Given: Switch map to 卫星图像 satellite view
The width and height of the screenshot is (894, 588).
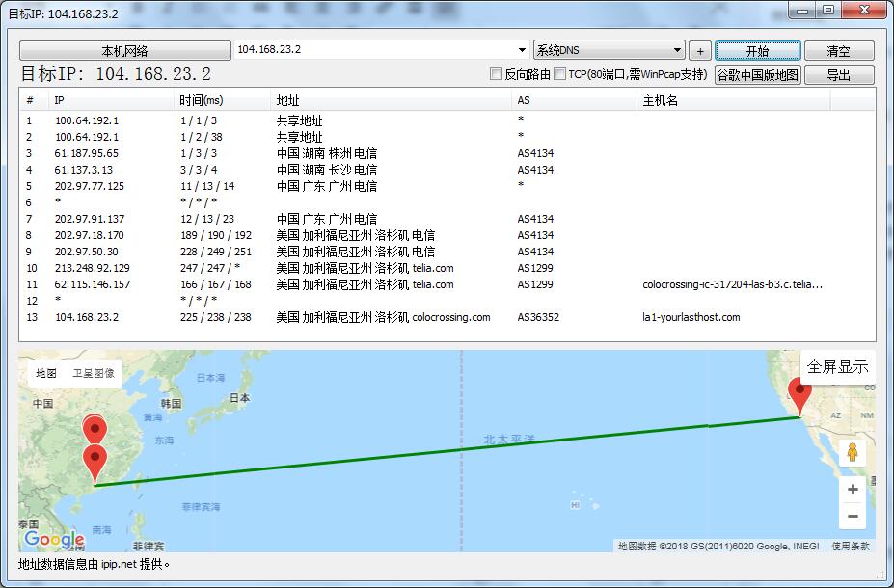Looking at the screenshot, I should [93, 372].
